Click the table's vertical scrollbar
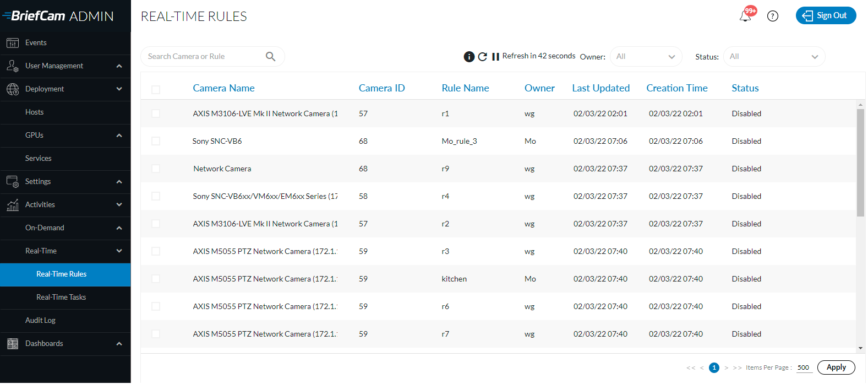 (860, 163)
